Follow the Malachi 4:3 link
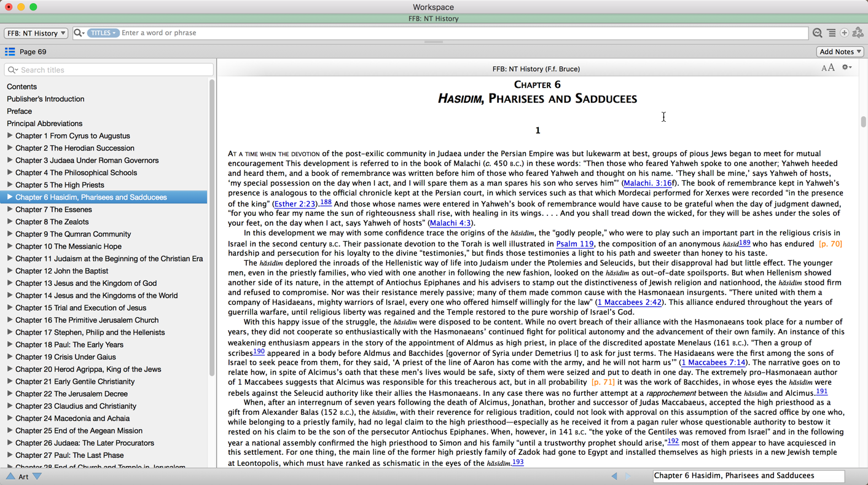 [450, 223]
